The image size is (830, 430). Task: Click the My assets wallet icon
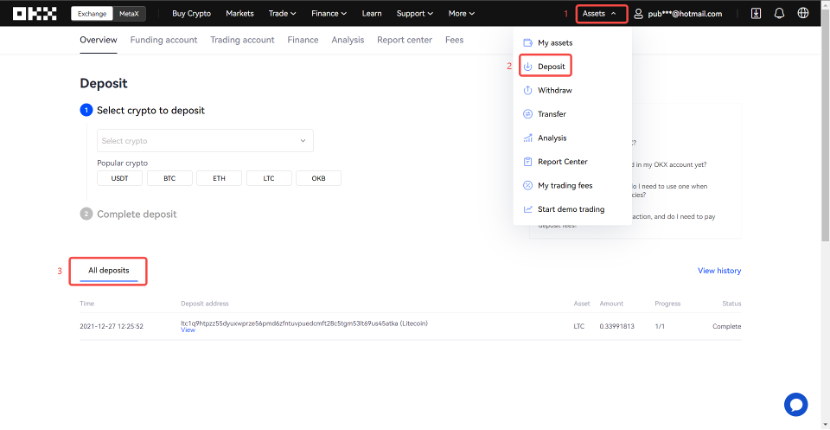click(x=527, y=43)
